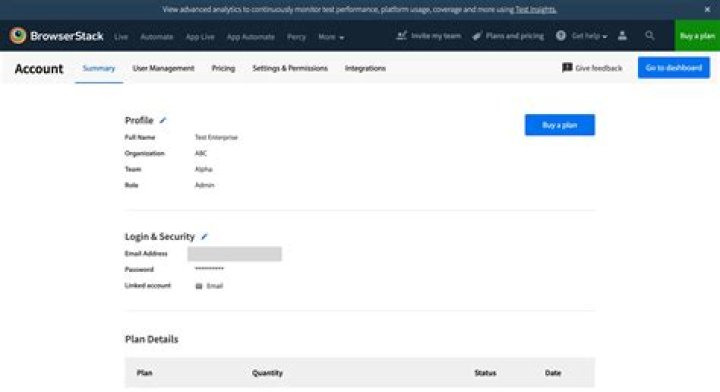This screenshot has height=392, width=720.
Task: Click the green Buy a plan button
Action: point(697,35)
